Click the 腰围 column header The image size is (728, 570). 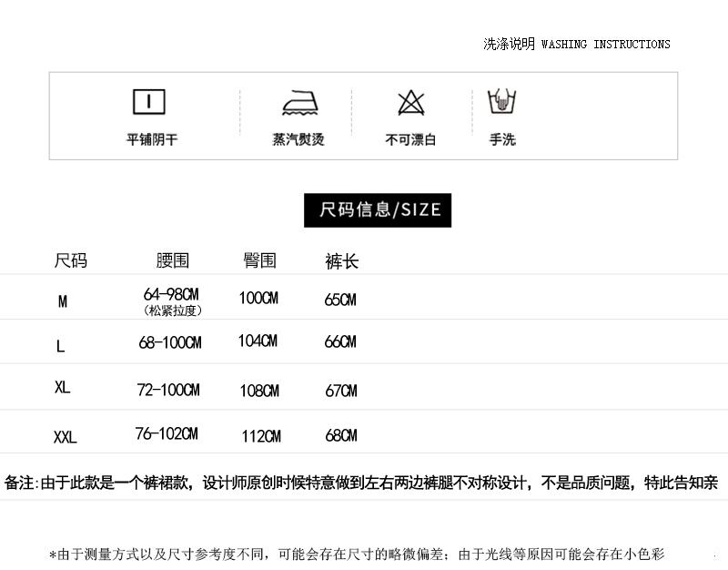173,260
